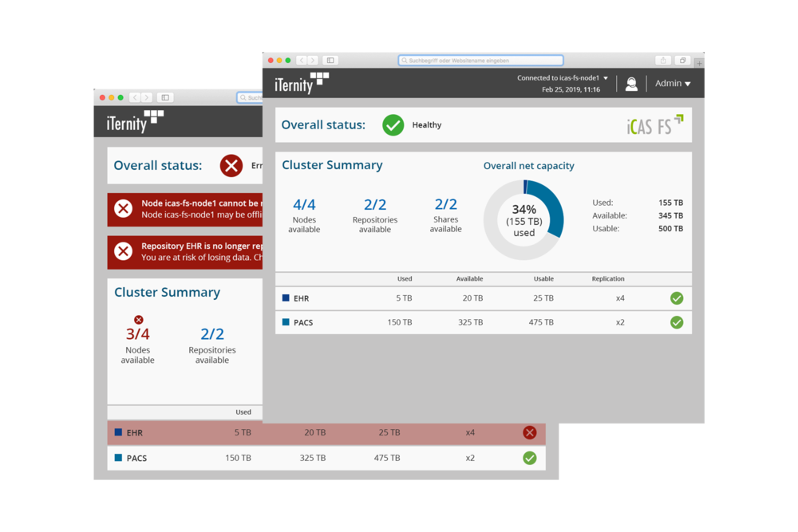Click the small error badge above the 3/4 Nodes count
The height and width of the screenshot is (532, 798).
(x=138, y=319)
